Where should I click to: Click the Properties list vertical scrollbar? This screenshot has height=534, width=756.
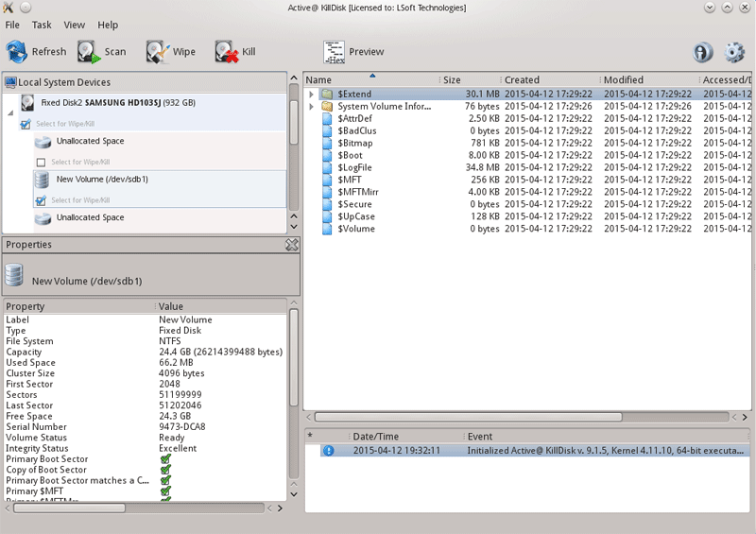click(x=294, y=358)
